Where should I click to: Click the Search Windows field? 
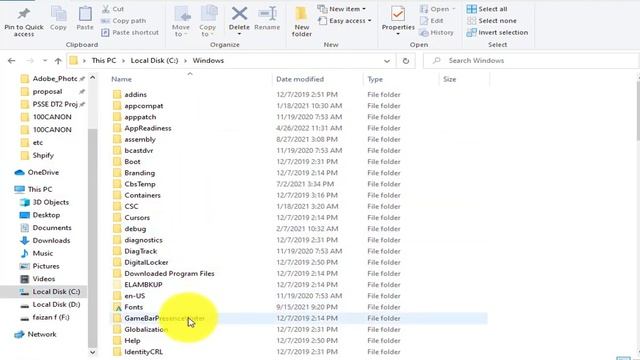pos(531,60)
